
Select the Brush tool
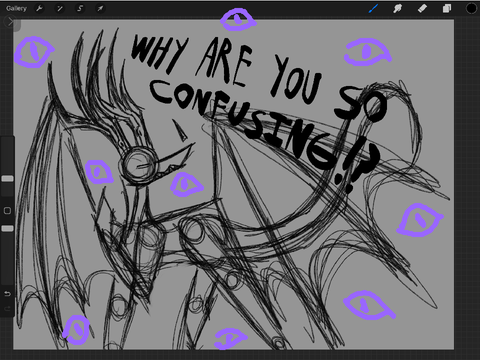click(x=373, y=9)
